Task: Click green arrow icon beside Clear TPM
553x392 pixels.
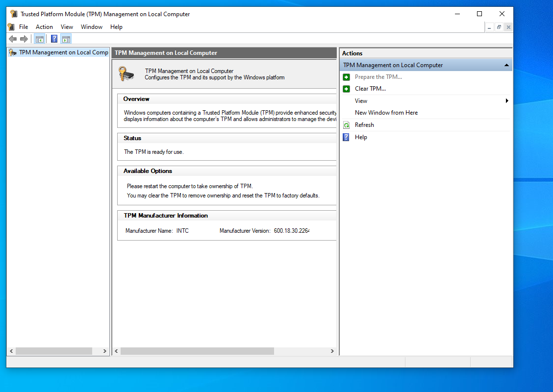Action: pyautogui.click(x=346, y=89)
